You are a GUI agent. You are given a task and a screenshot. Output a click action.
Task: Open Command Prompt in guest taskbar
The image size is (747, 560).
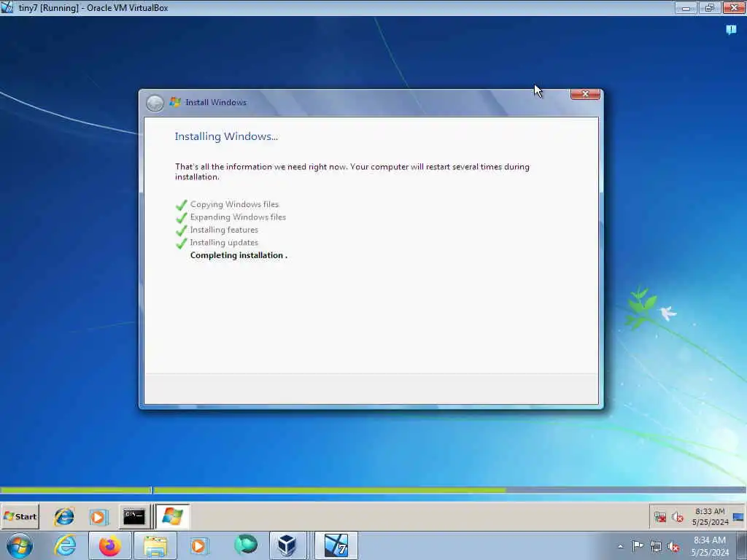(x=134, y=517)
